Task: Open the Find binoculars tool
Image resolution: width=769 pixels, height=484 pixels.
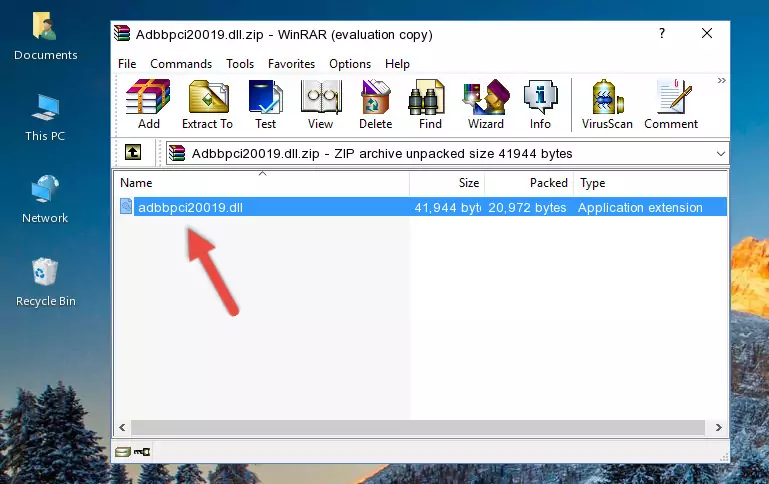Action: tap(430, 104)
